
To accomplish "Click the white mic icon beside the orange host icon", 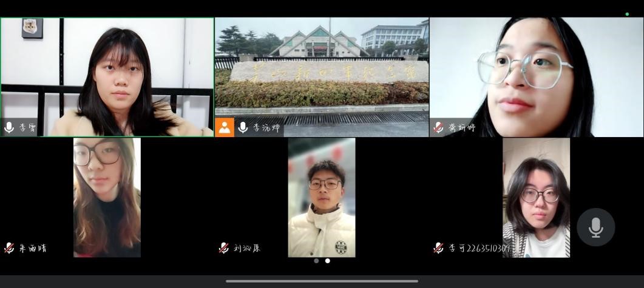I will (243, 127).
